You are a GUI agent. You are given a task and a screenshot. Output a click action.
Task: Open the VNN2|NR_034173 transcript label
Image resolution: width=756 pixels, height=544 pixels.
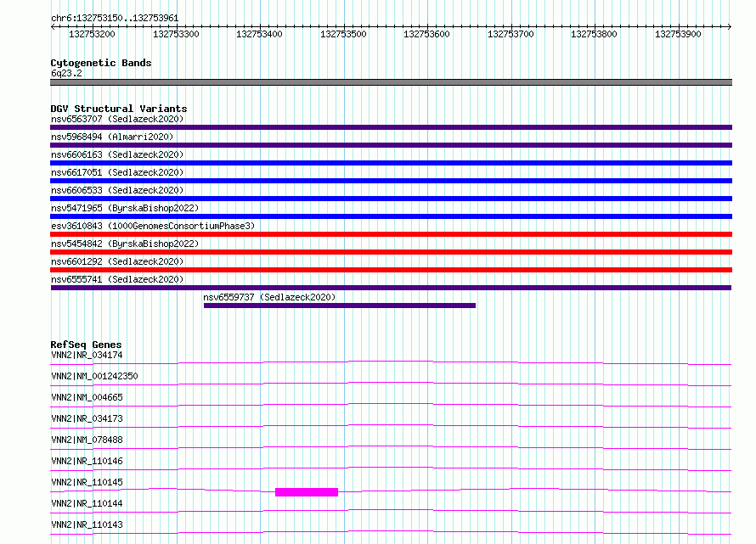pos(87,418)
